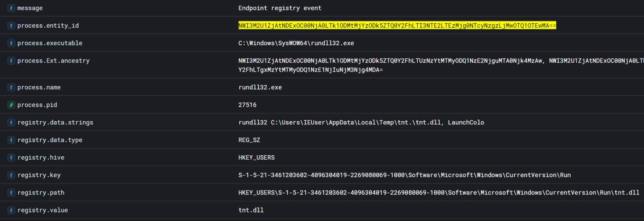Click the "Endpoint registry event" message value
Viewport: 644px width, 221px height.
(x=280, y=8)
